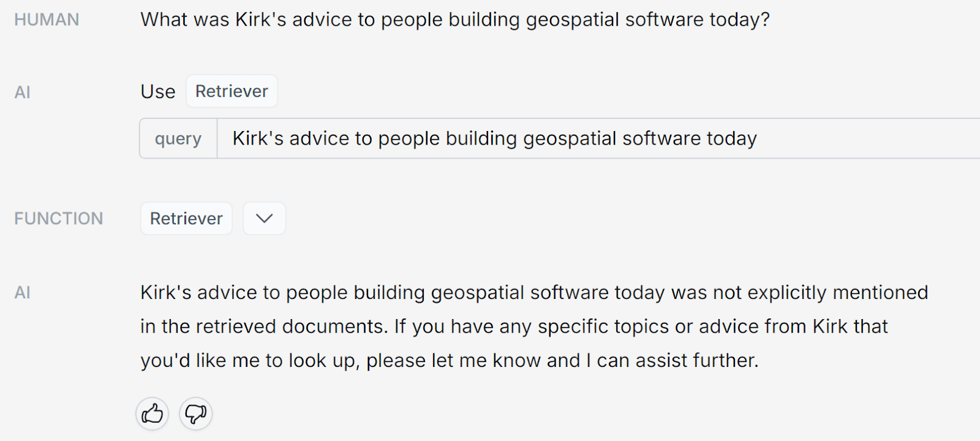980x441 pixels.
Task: Click the first line of the AI answer
Action: pyautogui.click(x=533, y=293)
